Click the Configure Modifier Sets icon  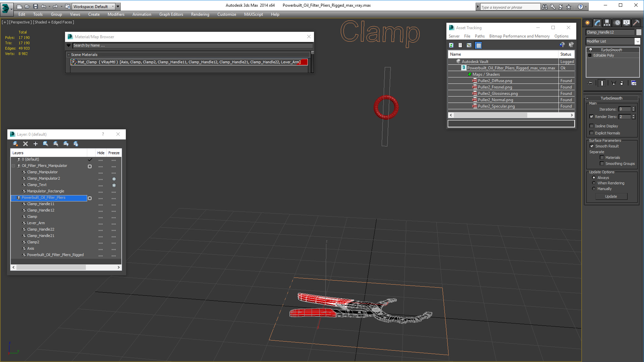pyautogui.click(x=634, y=83)
